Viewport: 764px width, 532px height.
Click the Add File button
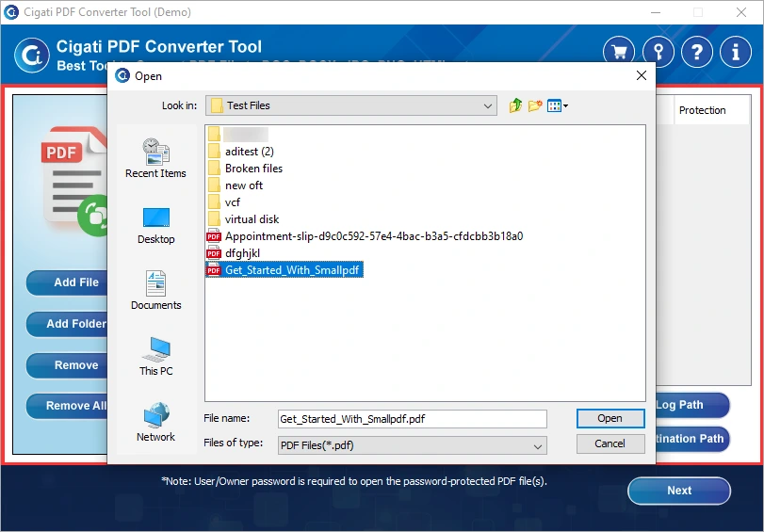(x=68, y=282)
